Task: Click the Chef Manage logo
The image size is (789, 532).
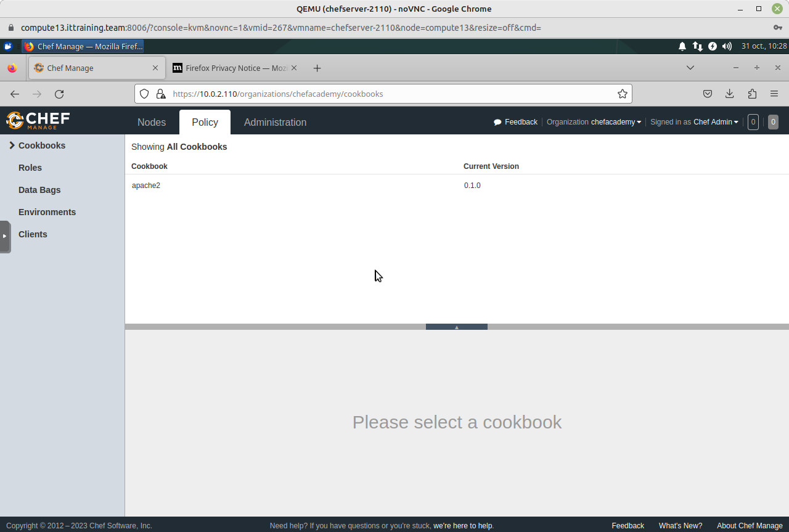Action: pos(38,120)
